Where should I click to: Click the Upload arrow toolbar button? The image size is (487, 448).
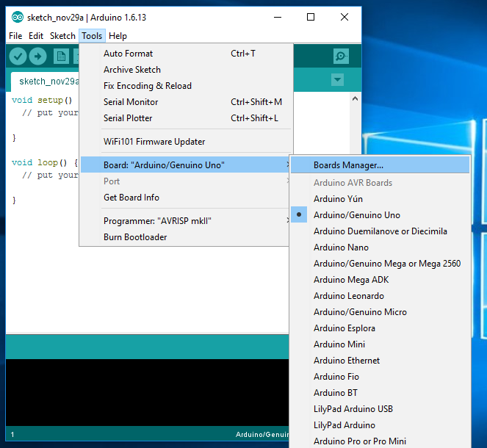coord(37,57)
